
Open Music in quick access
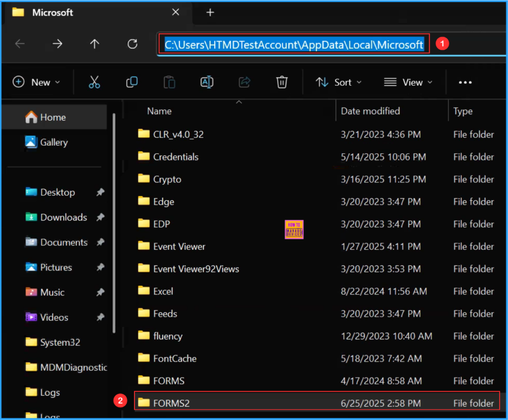click(45, 293)
